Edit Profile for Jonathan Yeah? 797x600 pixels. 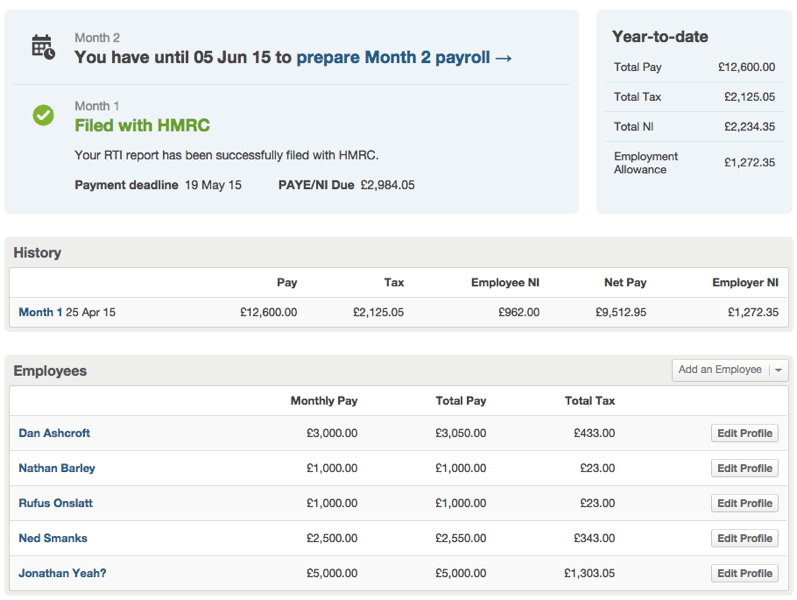(744, 573)
